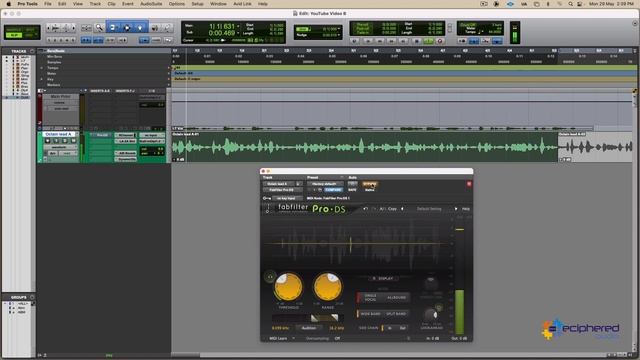Open the Main counter format dropdown
640x360 pixels.
239,27
